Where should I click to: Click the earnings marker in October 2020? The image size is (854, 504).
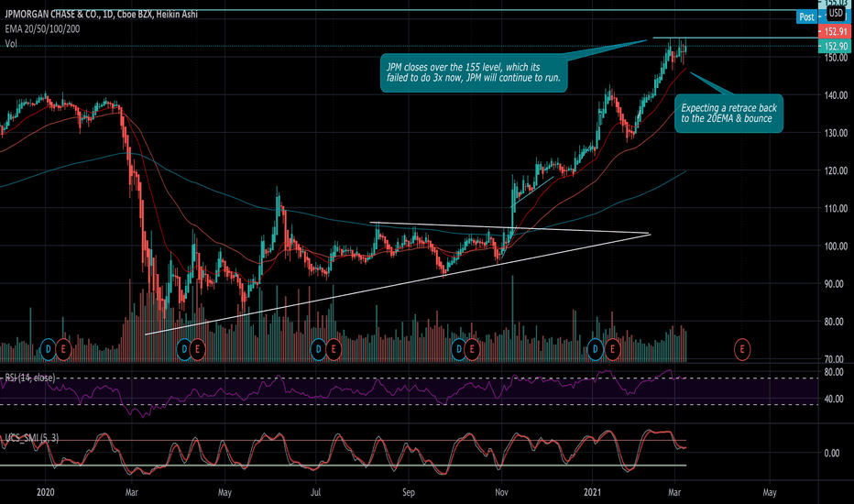click(472, 349)
